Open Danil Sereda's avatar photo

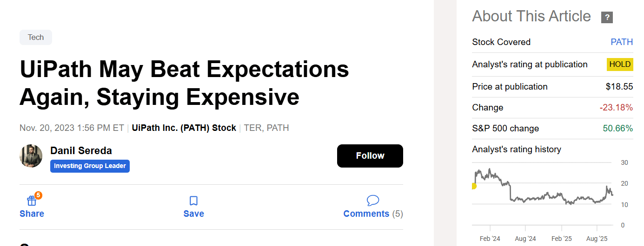tap(31, 156)
